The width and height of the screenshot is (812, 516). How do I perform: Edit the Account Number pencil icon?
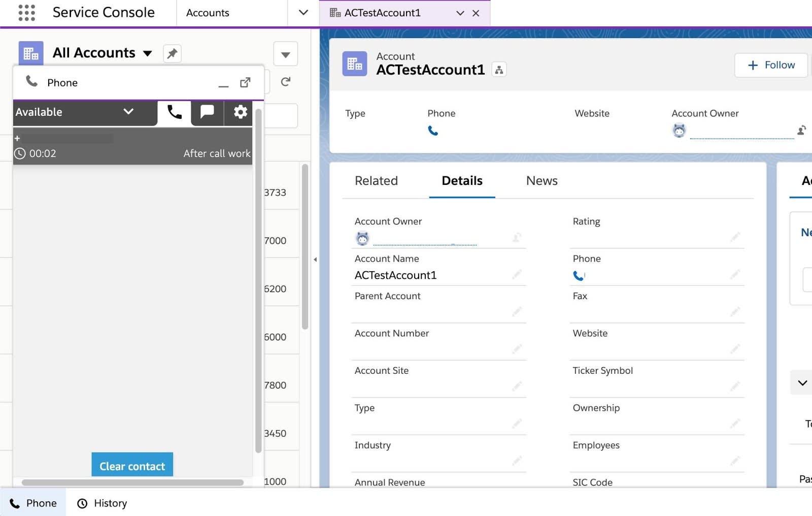pyautogui.click(x=517, y=348)
